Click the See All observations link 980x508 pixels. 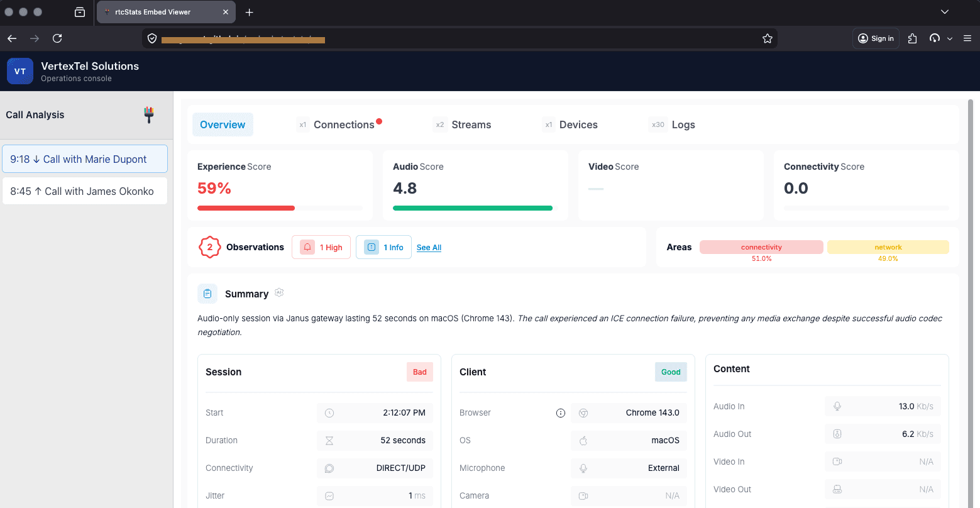tap(429, 248)
